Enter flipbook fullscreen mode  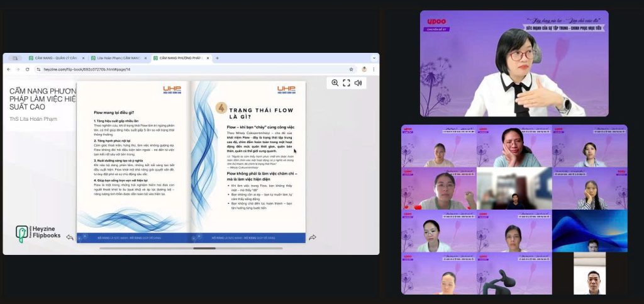pyautogui.click(x=346, y=82)
